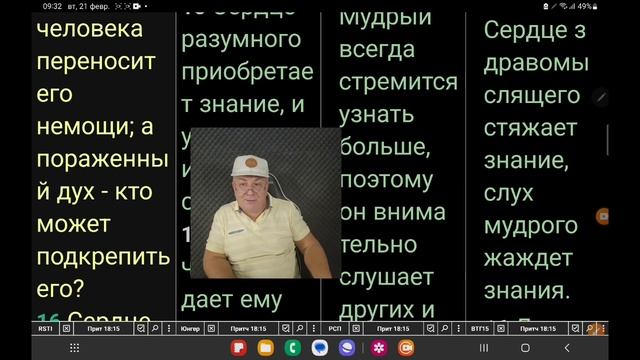This screenshot has width=640, height=360.
Task: Tap the word стяжает in the ВТГ15 pane
Action: click(530, 128)
